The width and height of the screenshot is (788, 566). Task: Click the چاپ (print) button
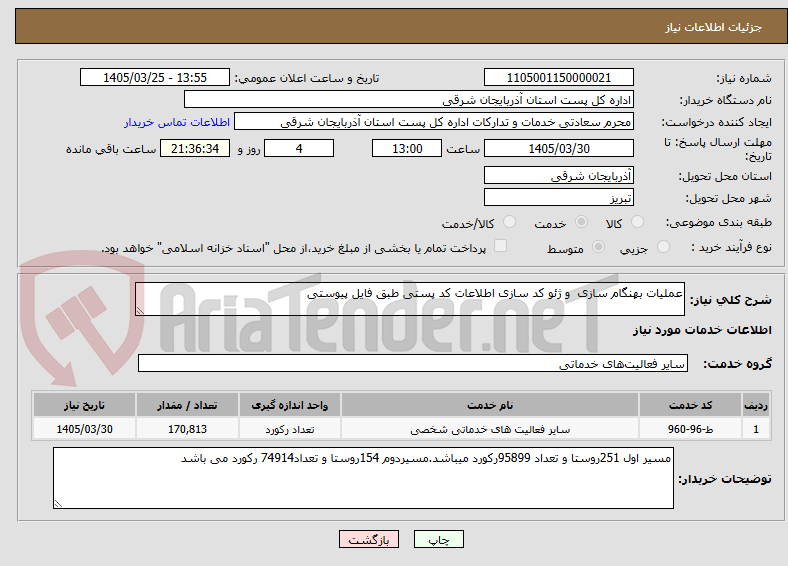[x=438, y=539]
